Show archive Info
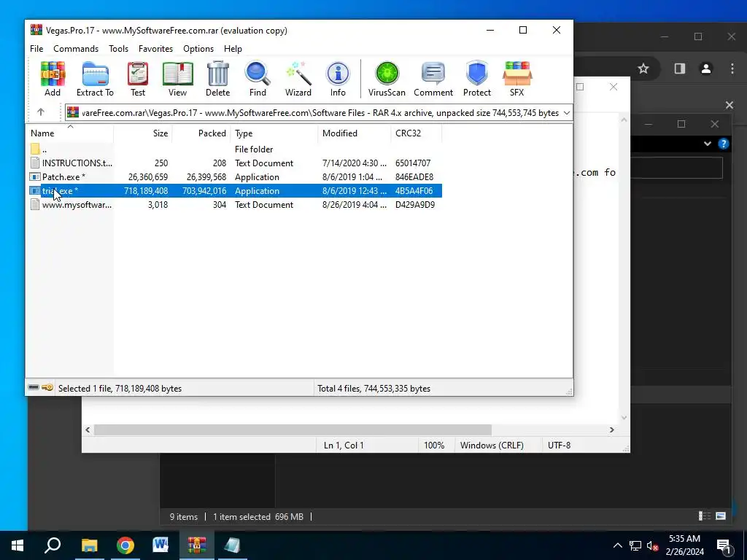The image size is (747, 560). (338, 79)
